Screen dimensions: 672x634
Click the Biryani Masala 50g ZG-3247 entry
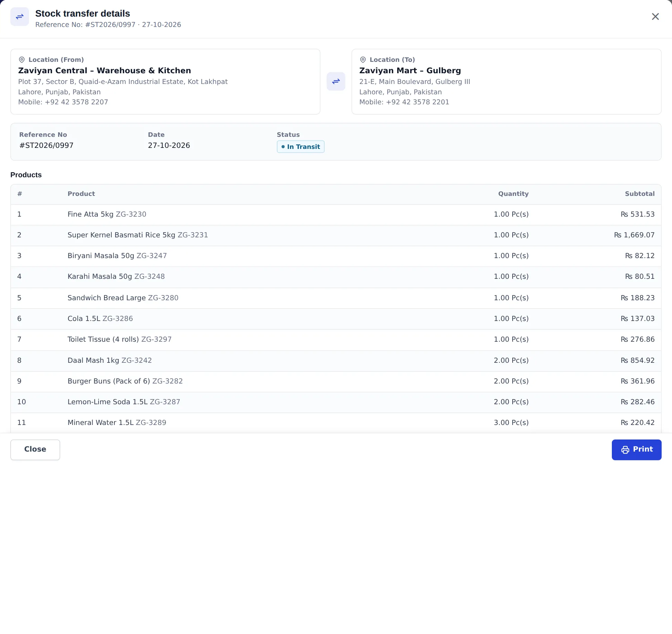coord(117,256)
